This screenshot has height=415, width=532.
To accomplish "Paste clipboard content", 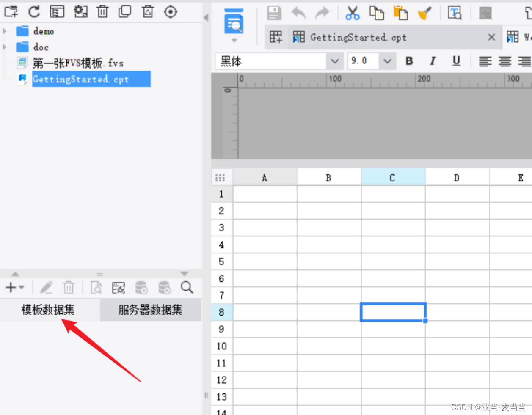I will [x=400, y=13].
